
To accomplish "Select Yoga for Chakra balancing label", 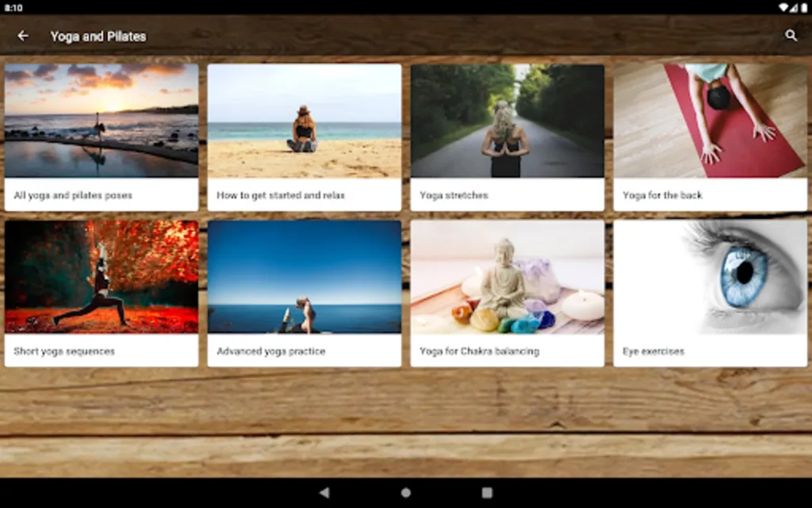I will pos(480,352).
